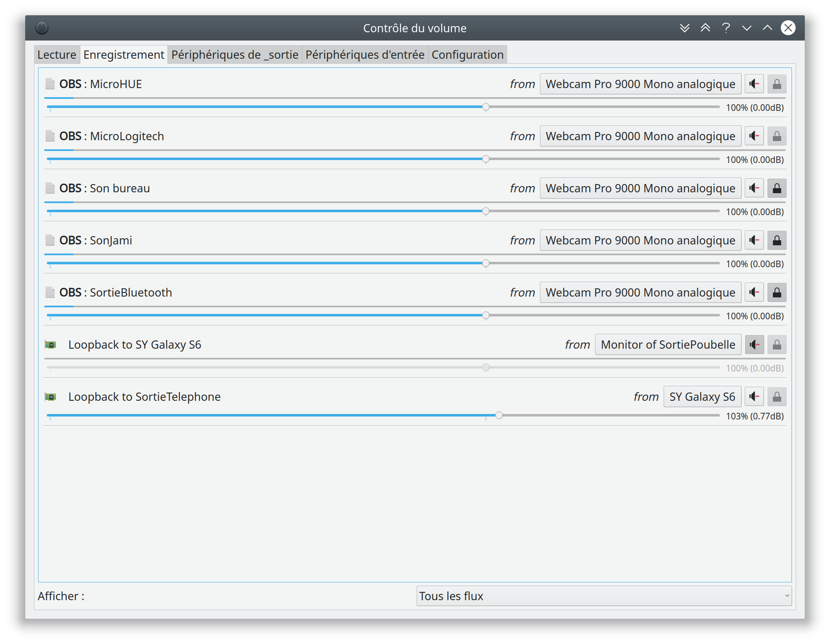Screen dimensions: 830x644
Task: Click the mute icon for OBS : SonJami
Action: point(754,240)
